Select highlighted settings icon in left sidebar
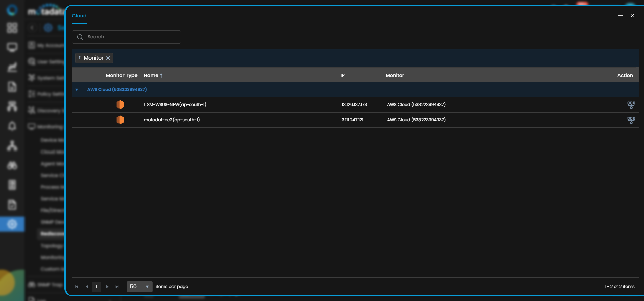The height and width of the screenshot is (301, 644). [12, 224]
